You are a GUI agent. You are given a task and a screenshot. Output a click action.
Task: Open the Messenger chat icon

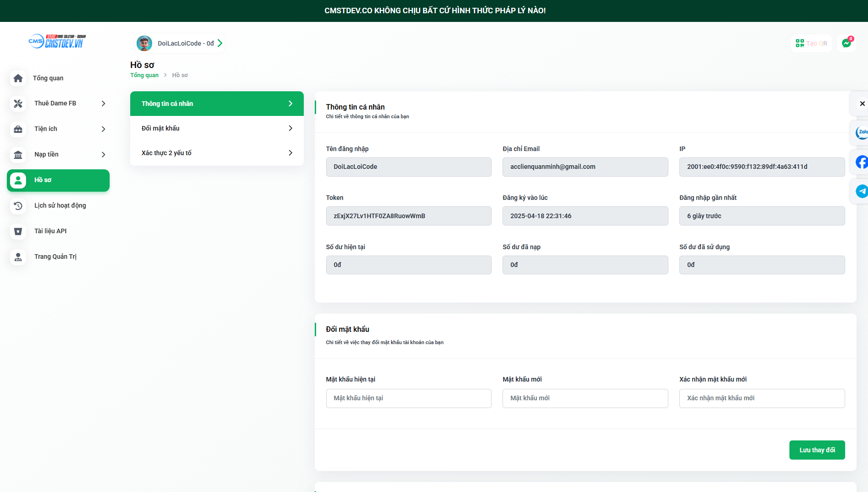pyautogui.click(x=847, y=43)
